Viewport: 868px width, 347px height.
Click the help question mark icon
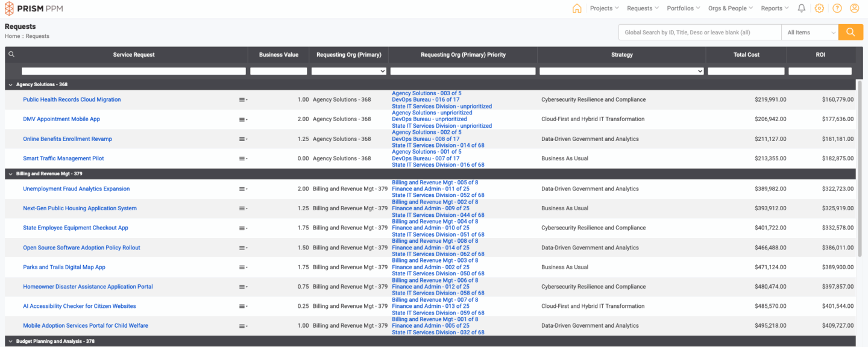[837, 8]
